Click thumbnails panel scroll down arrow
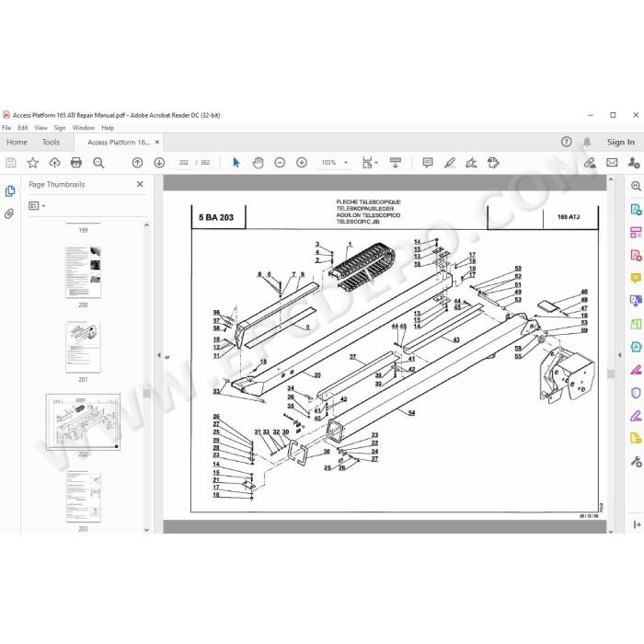Viewport: 644px width, 644px height. tap(146, 530)
